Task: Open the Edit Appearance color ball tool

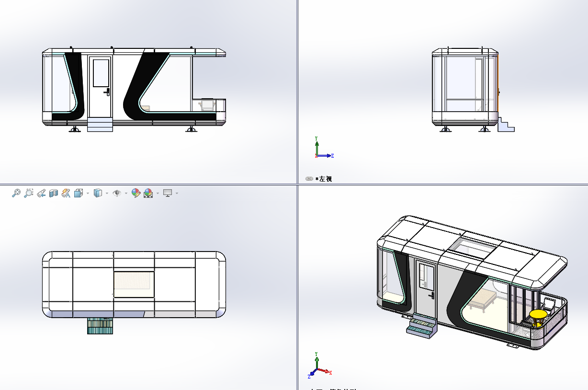Action: [x=136, y=193]
